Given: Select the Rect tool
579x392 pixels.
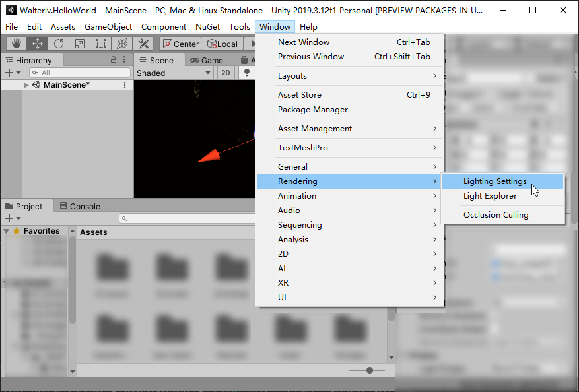Looking at the screenshot, I should (x=100, y=44).
